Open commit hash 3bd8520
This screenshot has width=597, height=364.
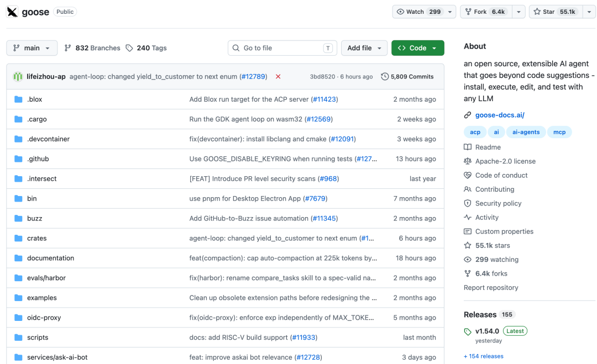322,76
